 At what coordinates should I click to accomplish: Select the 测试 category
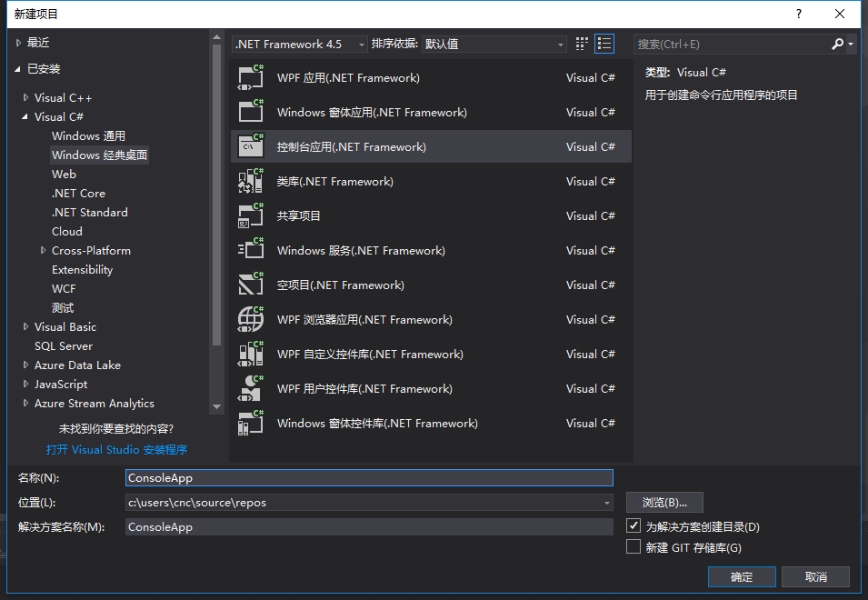(x=63, y=308)
